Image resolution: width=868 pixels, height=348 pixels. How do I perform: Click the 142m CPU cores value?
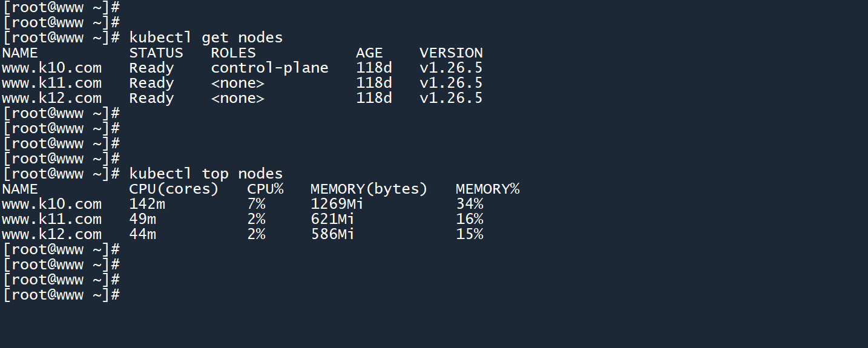coord(147,204)
